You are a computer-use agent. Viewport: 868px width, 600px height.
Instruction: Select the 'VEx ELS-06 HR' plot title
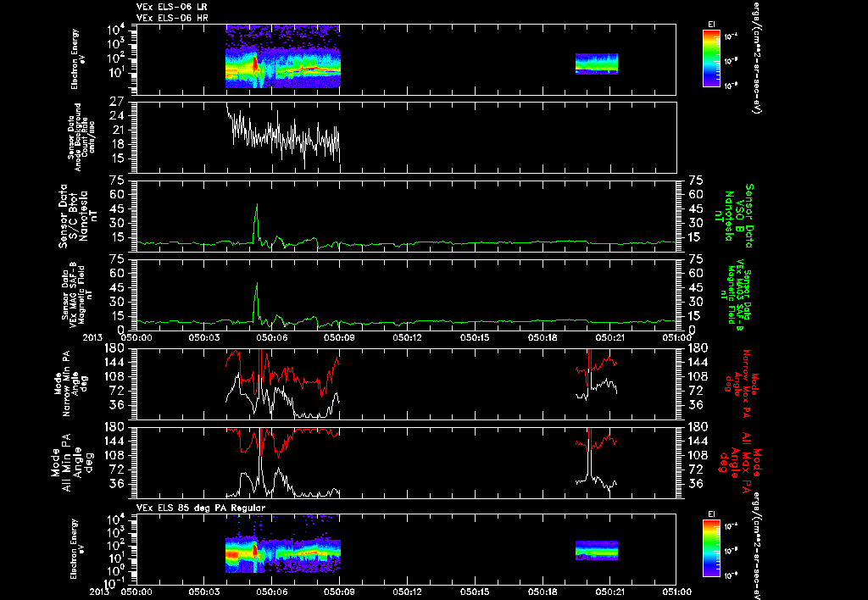(172, 19)
